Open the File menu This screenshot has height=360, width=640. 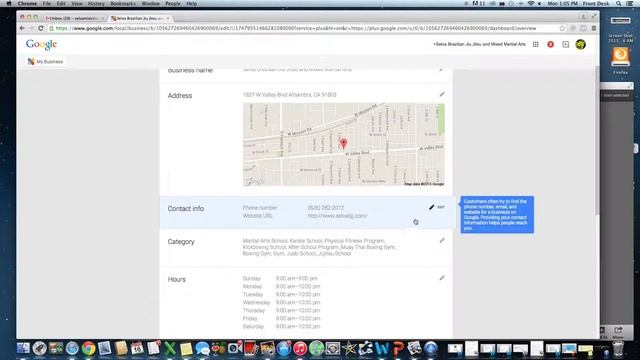pos(47,3)
